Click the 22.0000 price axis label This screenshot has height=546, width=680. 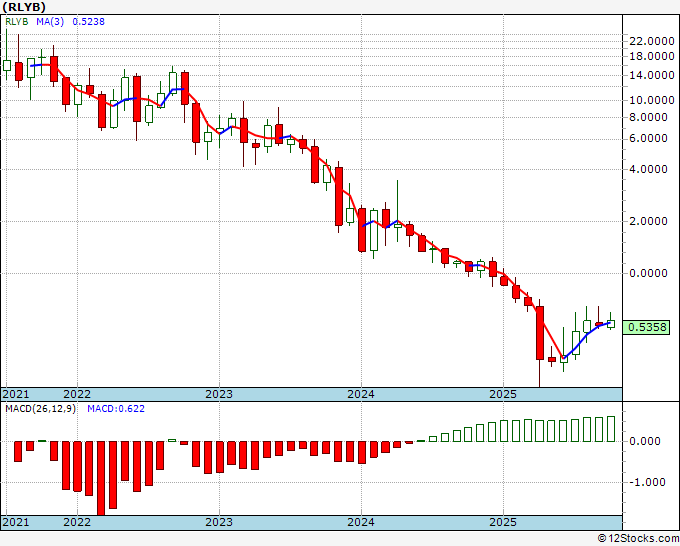point(652,41)
